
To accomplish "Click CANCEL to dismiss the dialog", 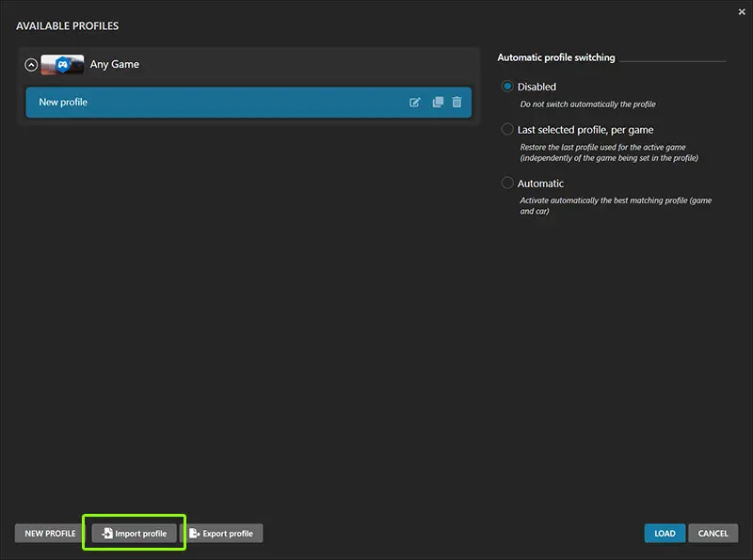I will pyautogui.click(x=713, y=533).
